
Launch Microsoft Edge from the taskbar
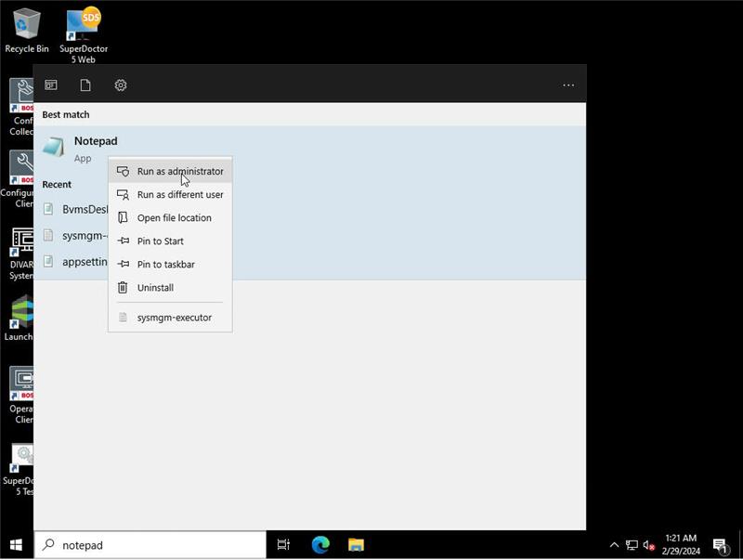(320, 545)
